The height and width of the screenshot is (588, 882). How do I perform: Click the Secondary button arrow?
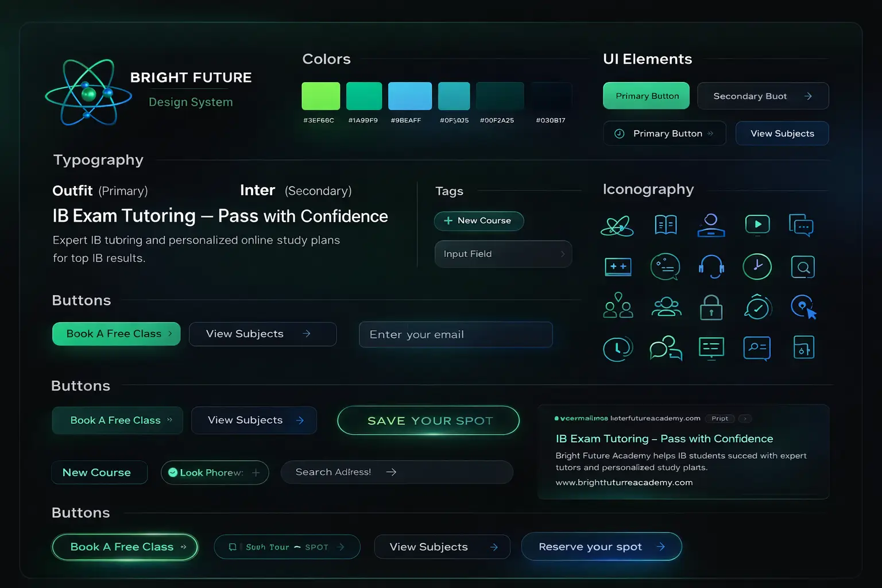click(x=808, y=96)
